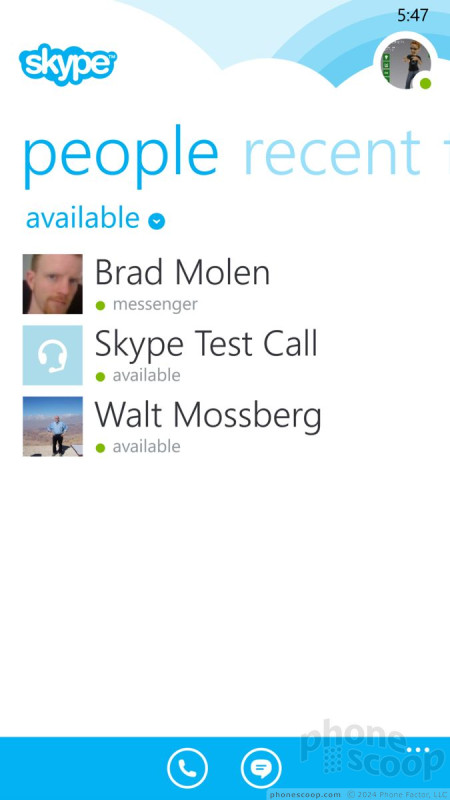The image size is (450, 800).
Task: Tap the Skype logo
Action: click(67, 64)
